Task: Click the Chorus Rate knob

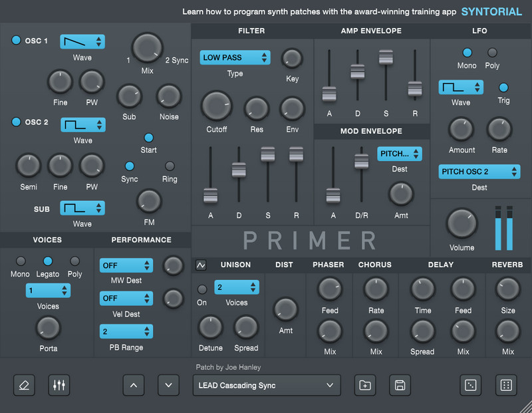Action: [376, 289]
